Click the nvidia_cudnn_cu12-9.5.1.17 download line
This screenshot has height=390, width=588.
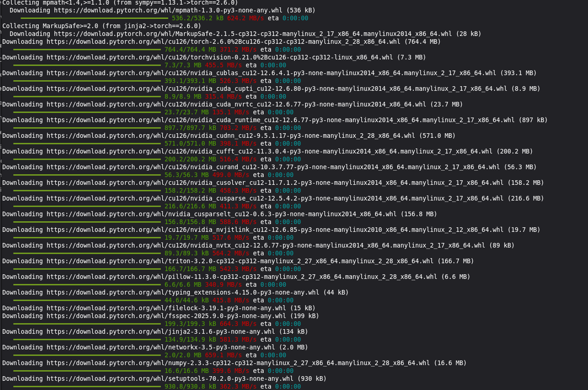[229, 136]
